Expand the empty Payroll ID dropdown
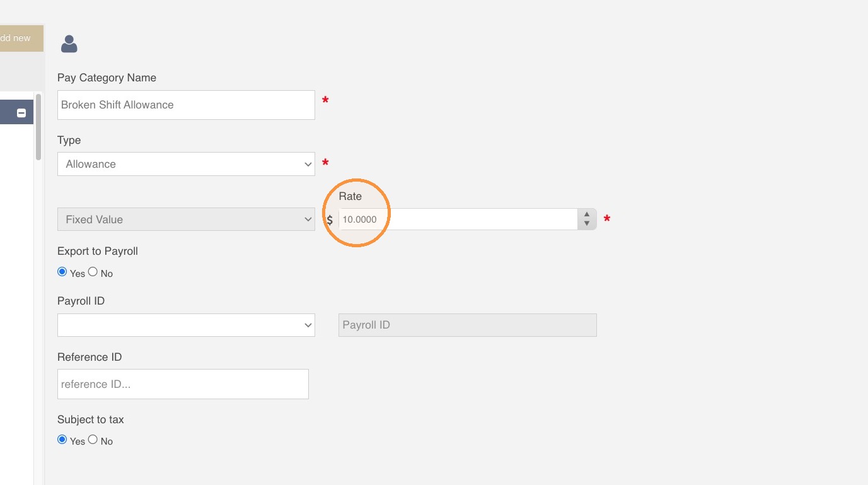 (x=186, y=325)
